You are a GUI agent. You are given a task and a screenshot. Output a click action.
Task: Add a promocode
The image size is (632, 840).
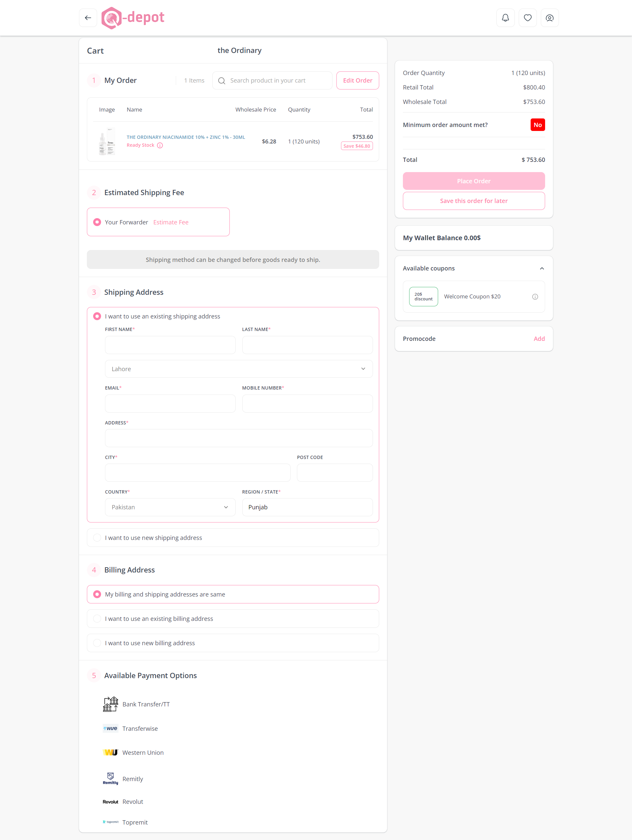(539, 339)
